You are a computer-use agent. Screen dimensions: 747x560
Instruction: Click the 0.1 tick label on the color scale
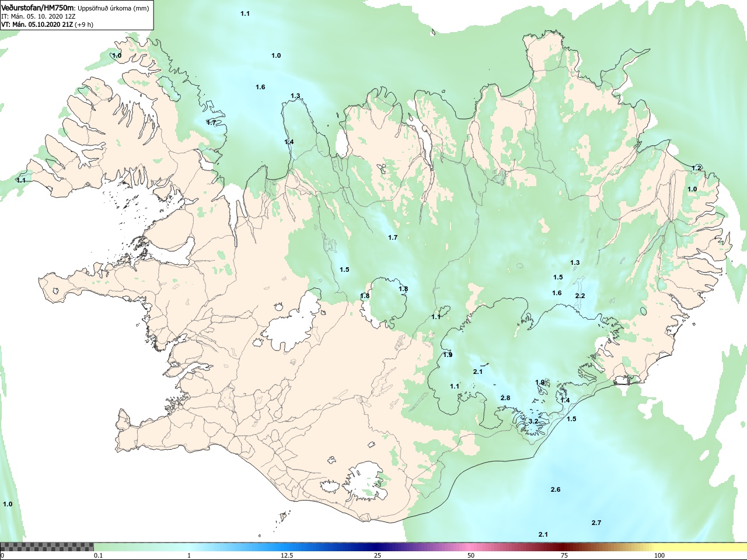[99, 555]
